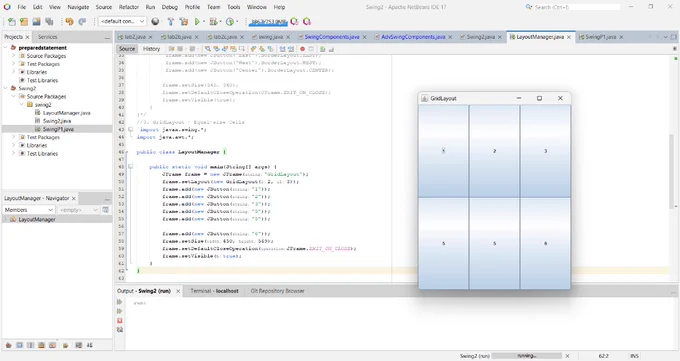Click the globe browser icon in toolbar
Image resolution: width=680 pixels, height=361 pixels.
pos(155,21)
